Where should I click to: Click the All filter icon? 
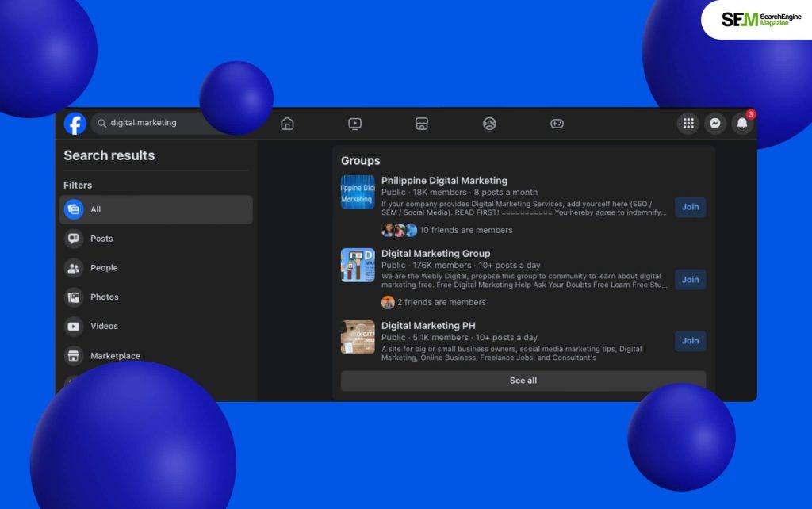[74, 209]
